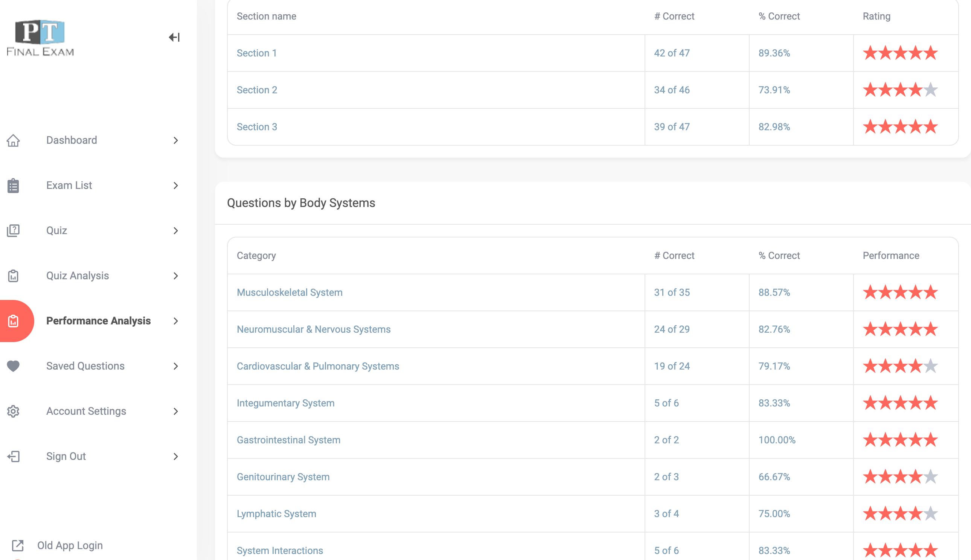Open the Quiz Analysis menu item
This screenshot has width=971, height=560.
78,276
